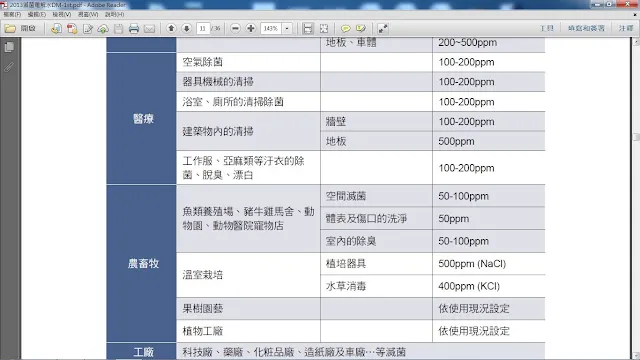Click the 科技廠、藥廠、化粧品廠 row text
640x360 pixels.
click(294, 352)
